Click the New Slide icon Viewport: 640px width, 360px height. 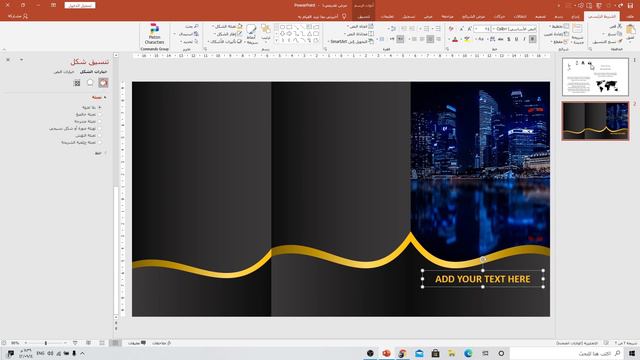click(x=578, y=29)
